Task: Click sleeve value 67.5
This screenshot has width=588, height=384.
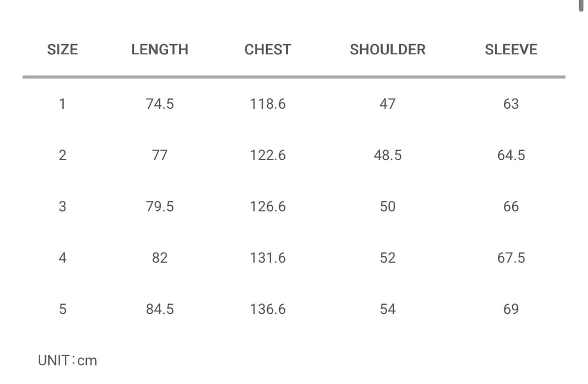Action: point(511,258)
